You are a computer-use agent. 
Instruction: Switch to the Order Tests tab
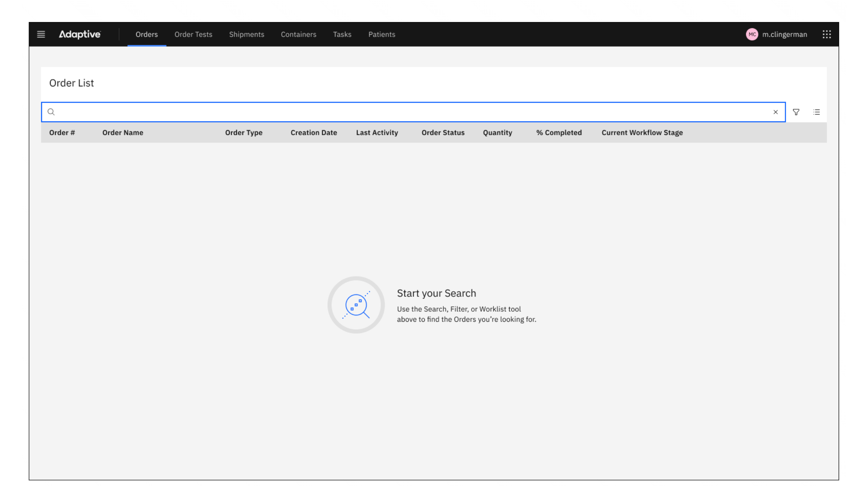tap(193, 34)
